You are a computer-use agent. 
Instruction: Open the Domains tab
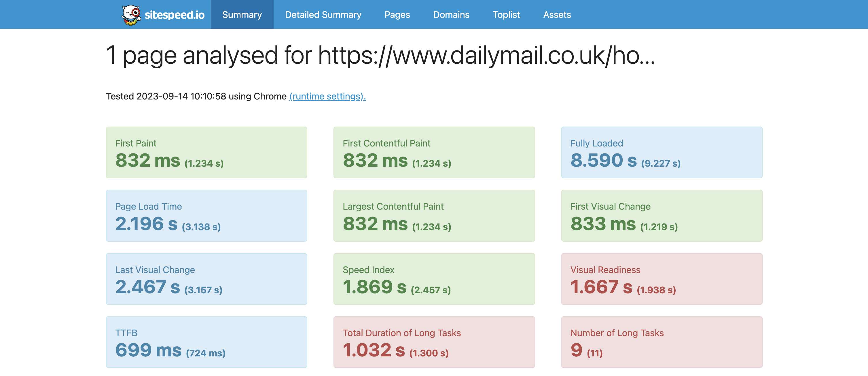click(451, 15)
